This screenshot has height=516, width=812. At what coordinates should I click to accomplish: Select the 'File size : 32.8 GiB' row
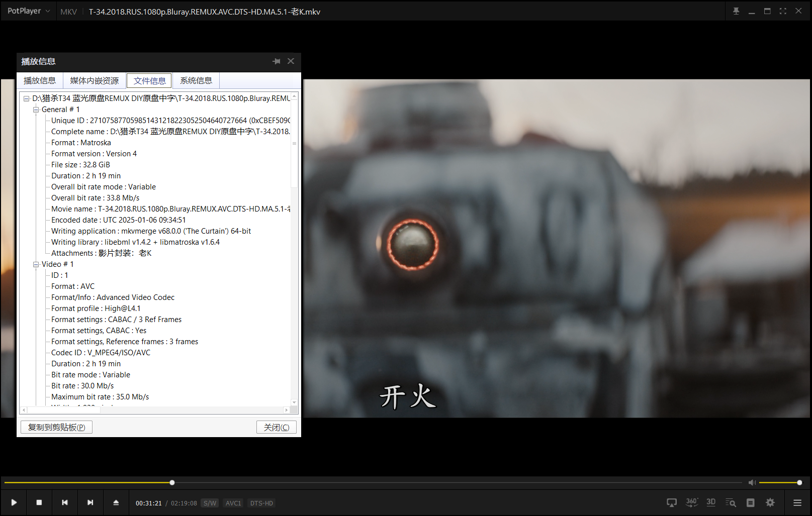[80, 165]
